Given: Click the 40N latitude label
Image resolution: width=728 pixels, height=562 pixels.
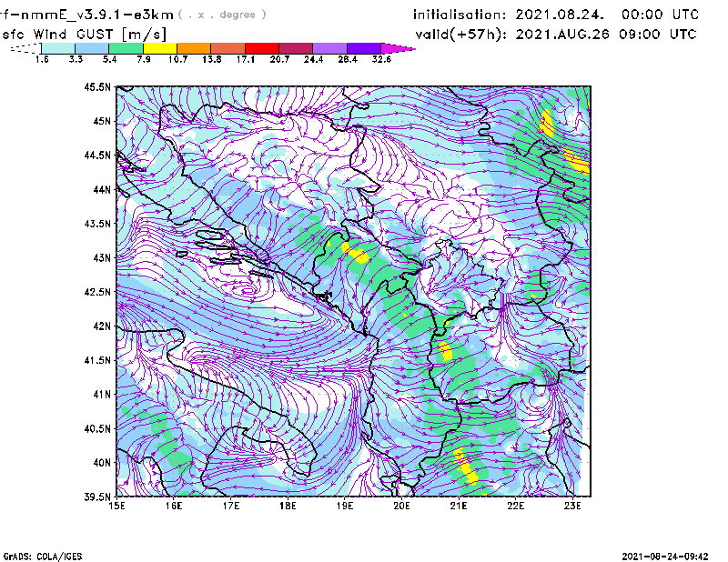Looking at the screenshot, I should pyautogui.click(x=102, y=462).
